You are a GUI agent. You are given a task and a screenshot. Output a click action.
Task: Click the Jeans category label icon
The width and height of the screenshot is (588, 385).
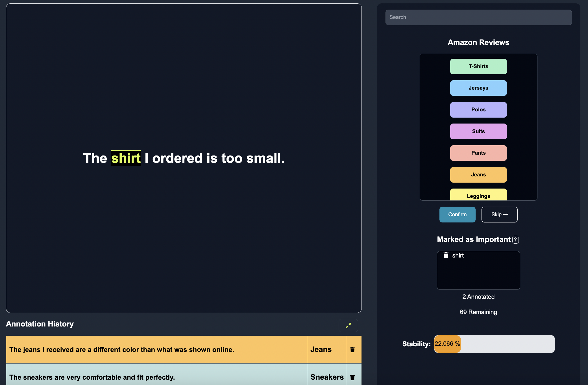[x=478, y=174]
